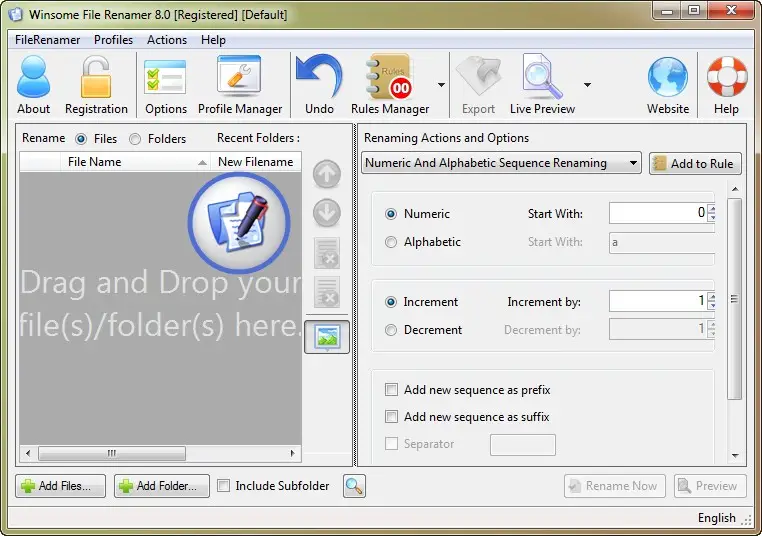Click the Undo arrow icon
The height and width of the screenshot is (536, 762).
click(x=319, y=75)
